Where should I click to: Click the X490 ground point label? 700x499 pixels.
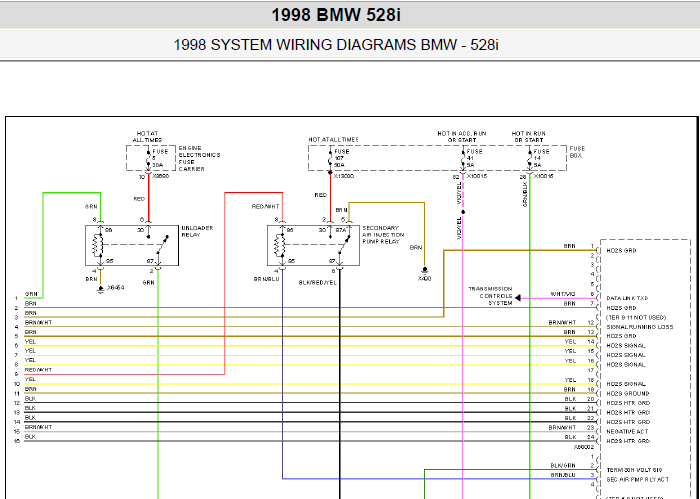click(424, 279)
